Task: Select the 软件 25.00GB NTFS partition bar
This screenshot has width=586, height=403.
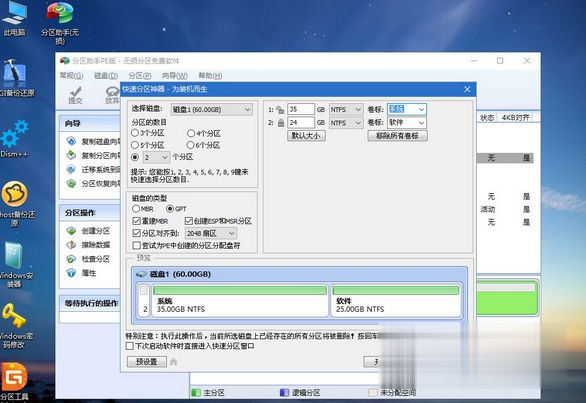Action: click(x=396, y=301)
